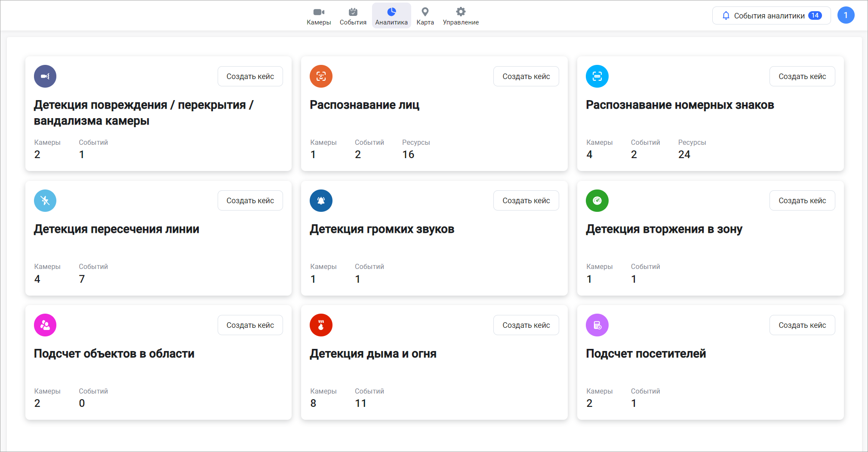Click the orange face recognition icon

tap(321, 76)
